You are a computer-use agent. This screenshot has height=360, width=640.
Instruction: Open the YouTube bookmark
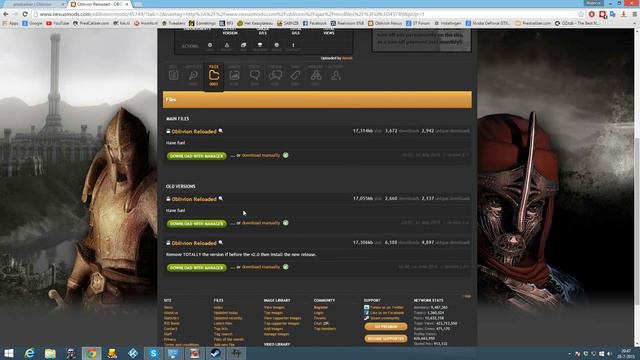coord(58,23)
